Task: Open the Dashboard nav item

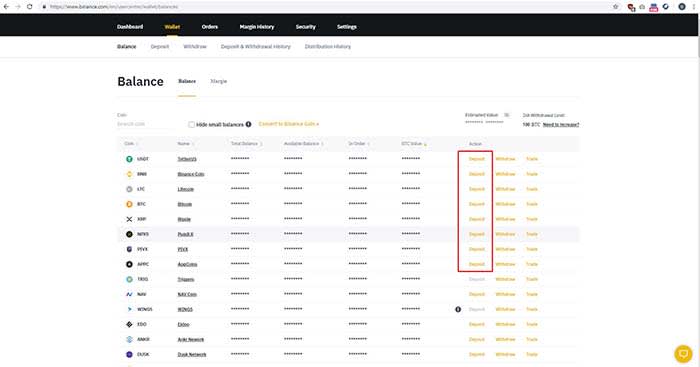Action: pyautogui.click(x=130, y=27)
